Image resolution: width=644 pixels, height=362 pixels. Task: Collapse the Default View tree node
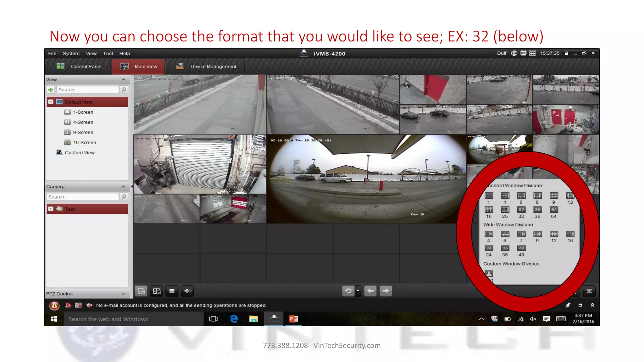click(x=51, y=102)
